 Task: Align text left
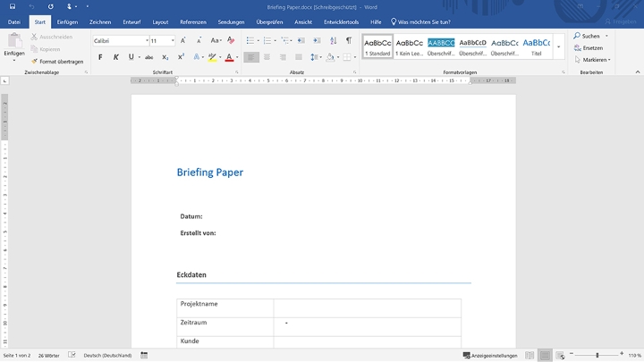pyautogui.click(x=251, y=57)
